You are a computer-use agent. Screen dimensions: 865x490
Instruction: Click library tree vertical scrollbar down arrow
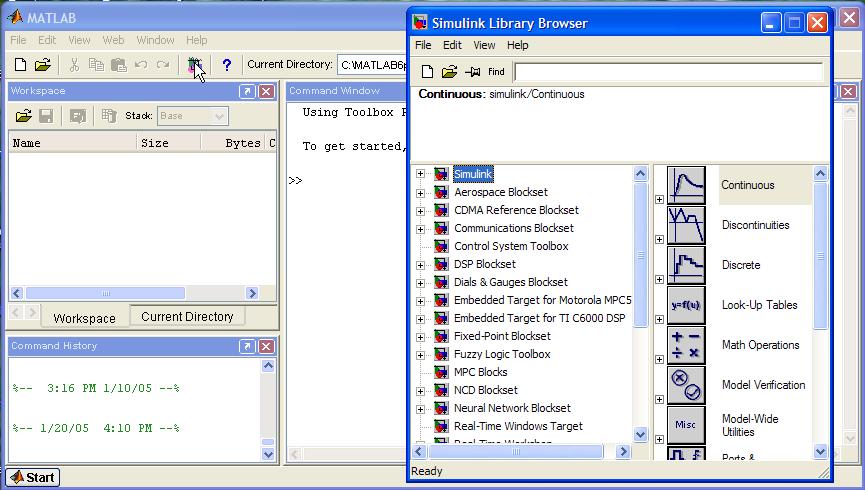(x=640, y=434)
